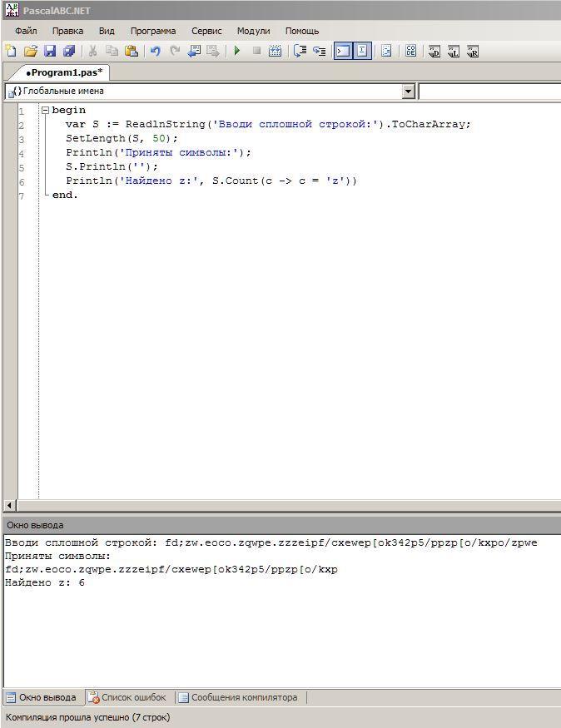The height and width of the screenshot is (728, 561).
Task: Redo the last undone edit
Action: pos(175,51)
